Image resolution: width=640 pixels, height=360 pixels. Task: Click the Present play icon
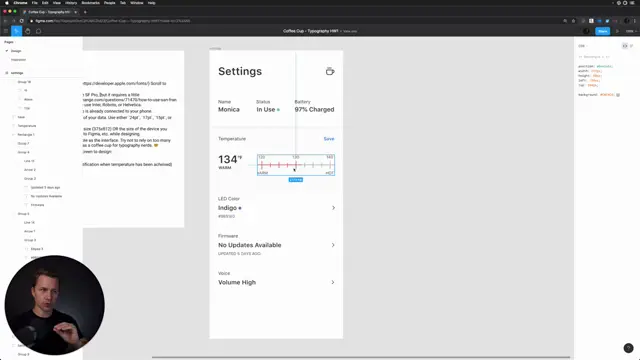tap(617, 31)
